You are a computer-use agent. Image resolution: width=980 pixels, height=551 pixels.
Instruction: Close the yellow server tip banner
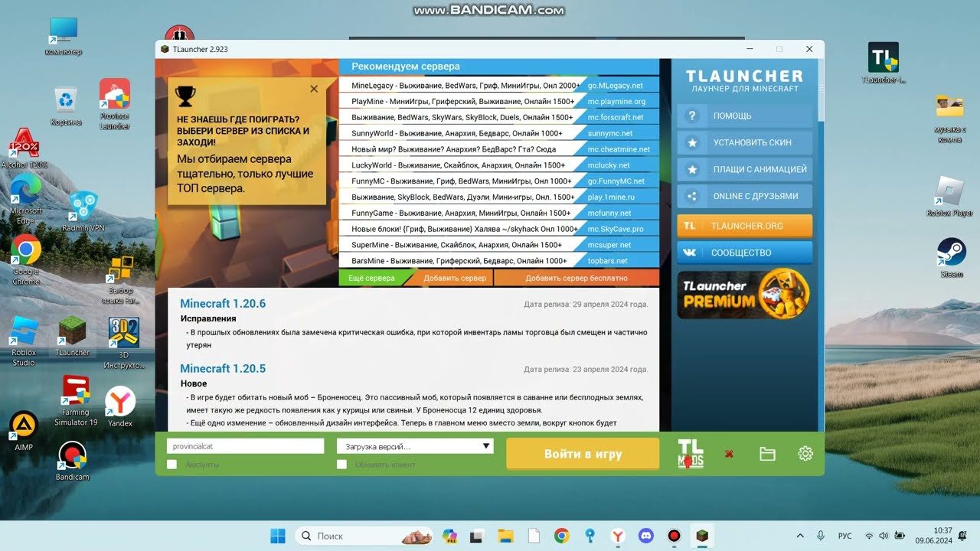click(314, 90)
